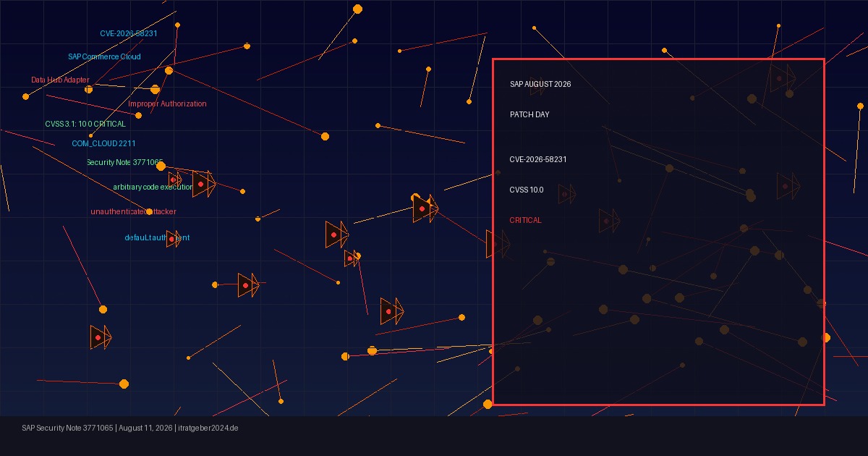Select the 'CVSS 10.0' line in the panel
Image resolution: width=868 pixels, height=456 pixels.
click(527, 190)
